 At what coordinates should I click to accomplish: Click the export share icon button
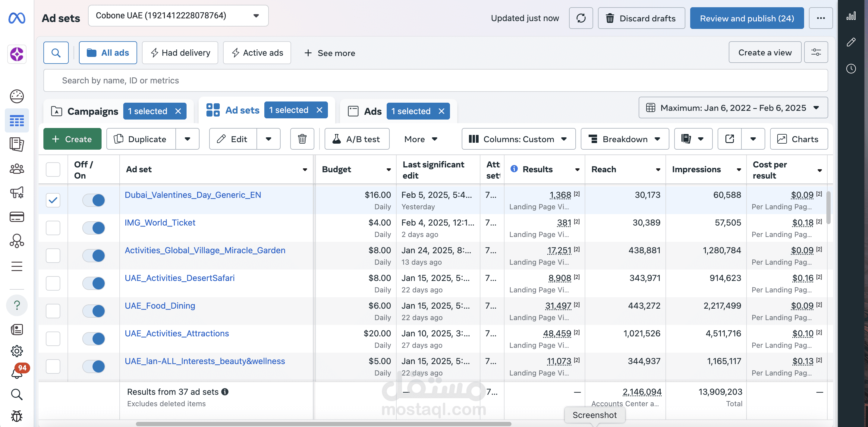pyautogui.click(x=729, y=139)
